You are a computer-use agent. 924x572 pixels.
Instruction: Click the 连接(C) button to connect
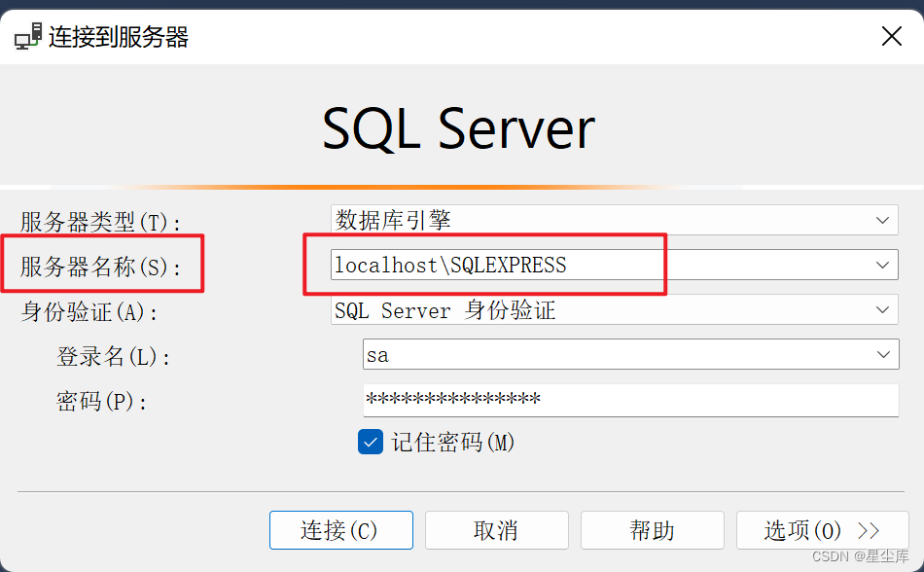pyautogui.click(x=340, y=530)
